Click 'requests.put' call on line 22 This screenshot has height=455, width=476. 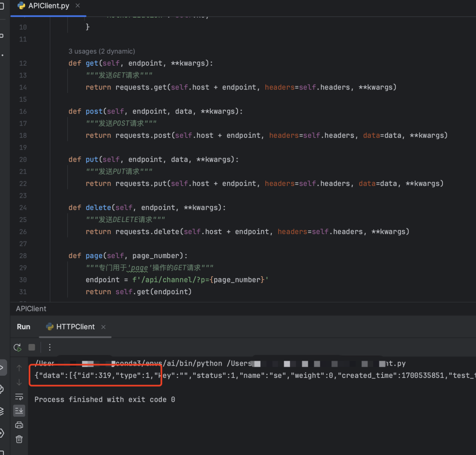point(140,184)
